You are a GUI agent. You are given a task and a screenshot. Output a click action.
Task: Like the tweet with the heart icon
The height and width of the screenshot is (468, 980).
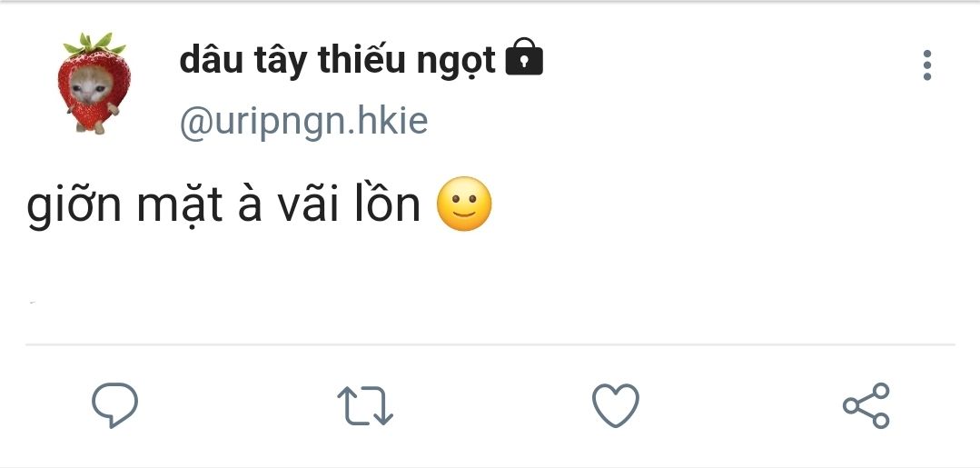616,405
